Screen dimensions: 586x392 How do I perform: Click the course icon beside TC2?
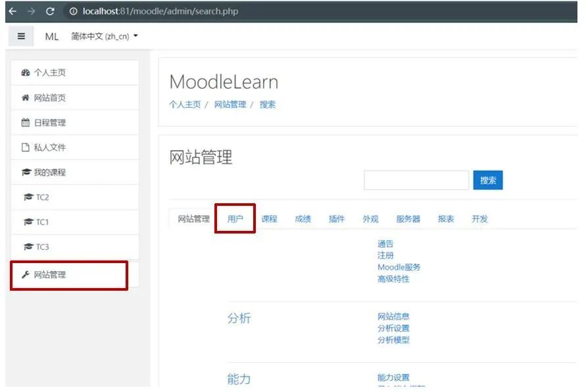(x=28, y=197)
